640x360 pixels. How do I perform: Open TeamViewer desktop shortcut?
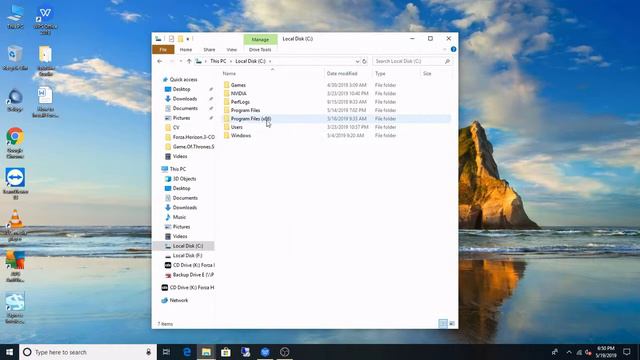[x=15, y=183]
